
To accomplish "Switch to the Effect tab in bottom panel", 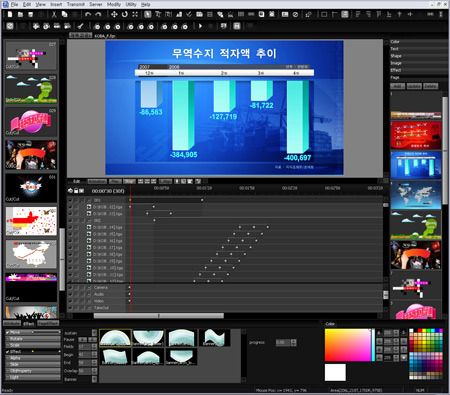I will click(29, 323).
